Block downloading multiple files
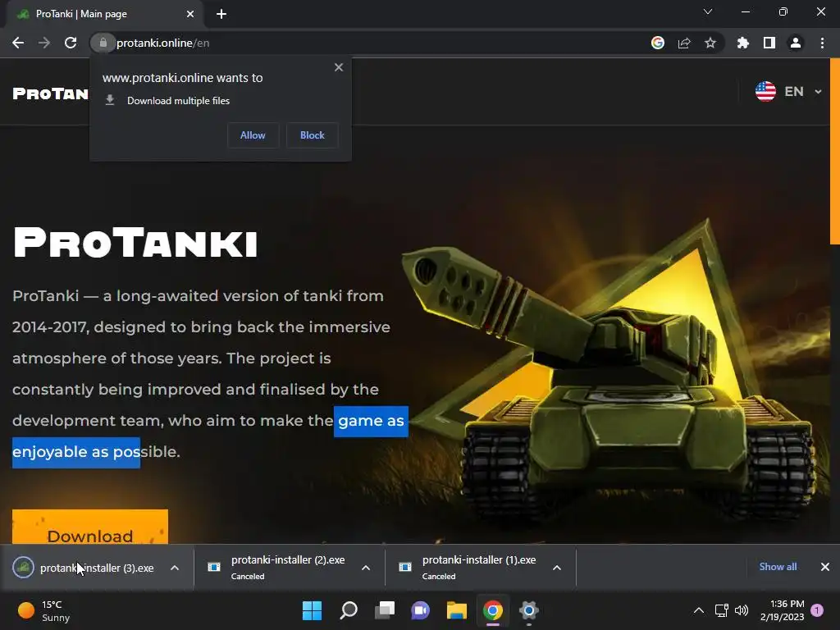840x630 pixels. [x=313, y=135]
